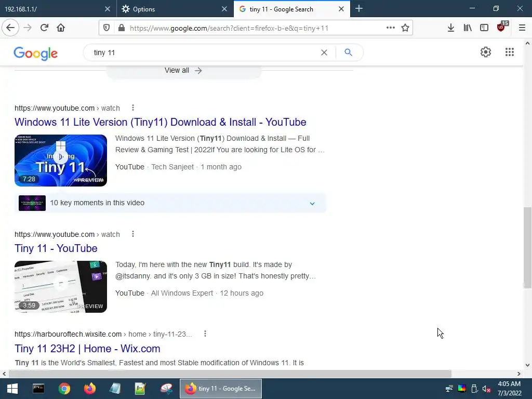Click the vertical scrollbar thumb
Viewport: 532px width, 399px height.
tap(527, 248)
